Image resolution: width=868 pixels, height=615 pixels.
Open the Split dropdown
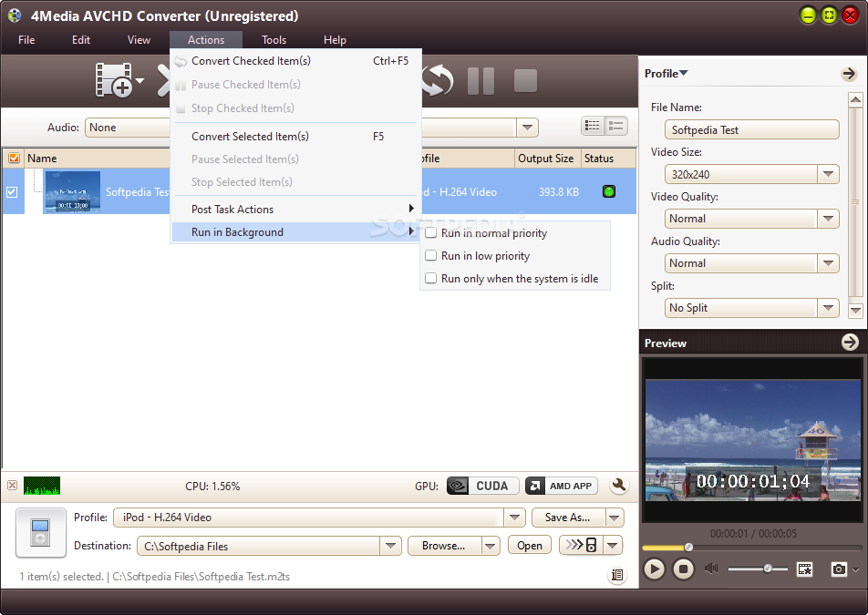(828, 308)
